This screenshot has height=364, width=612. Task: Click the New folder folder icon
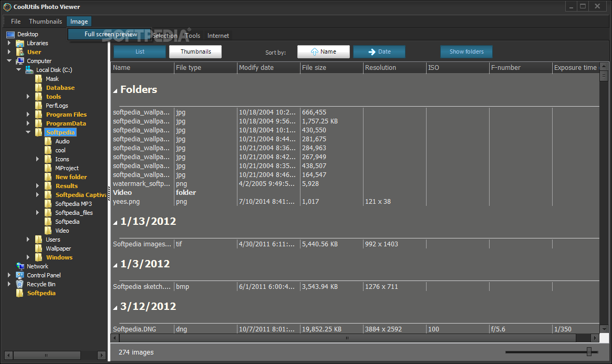click(x=48, y=177)
